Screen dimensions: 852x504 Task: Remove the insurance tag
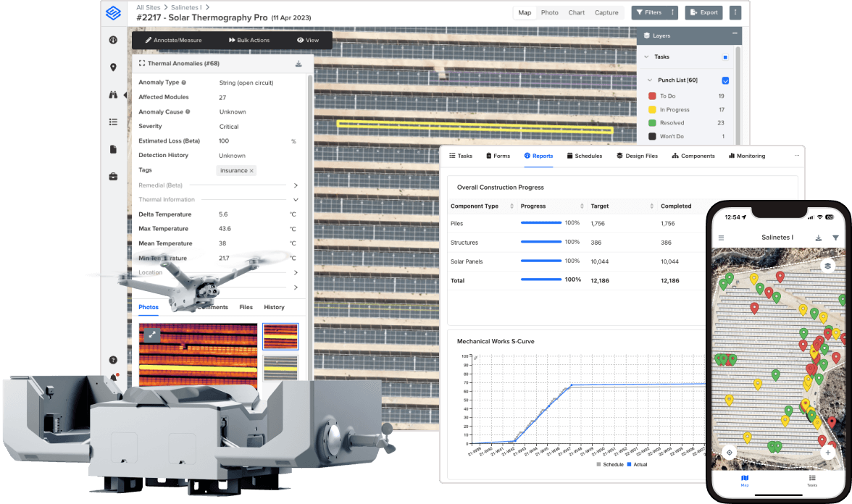(x=251, y=171)
